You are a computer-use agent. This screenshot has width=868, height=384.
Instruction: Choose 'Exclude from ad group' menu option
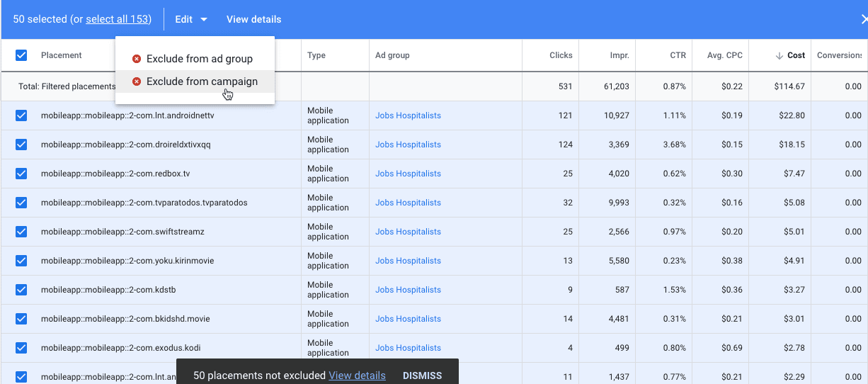point(199,59)
